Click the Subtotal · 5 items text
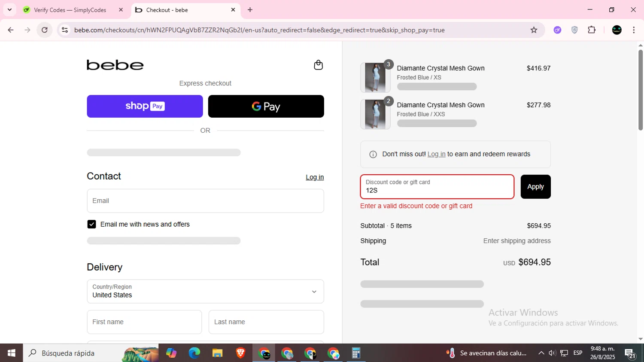 pos(386,226)
